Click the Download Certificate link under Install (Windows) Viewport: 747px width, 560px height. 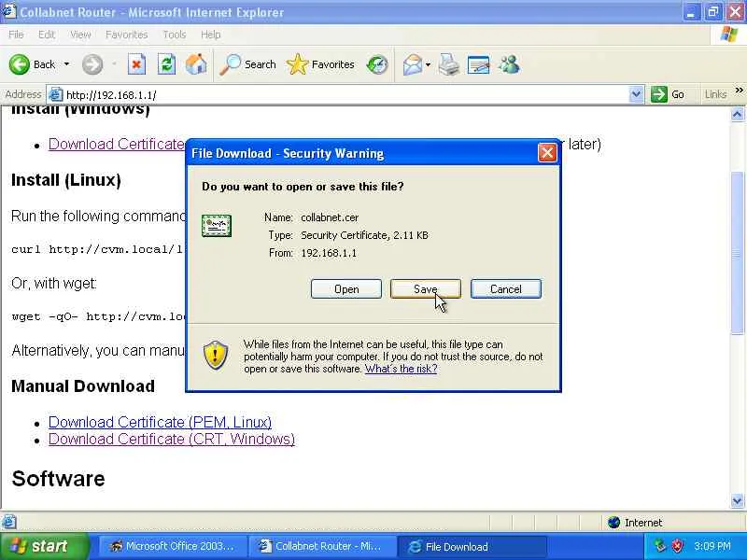(x=117, y=144)
